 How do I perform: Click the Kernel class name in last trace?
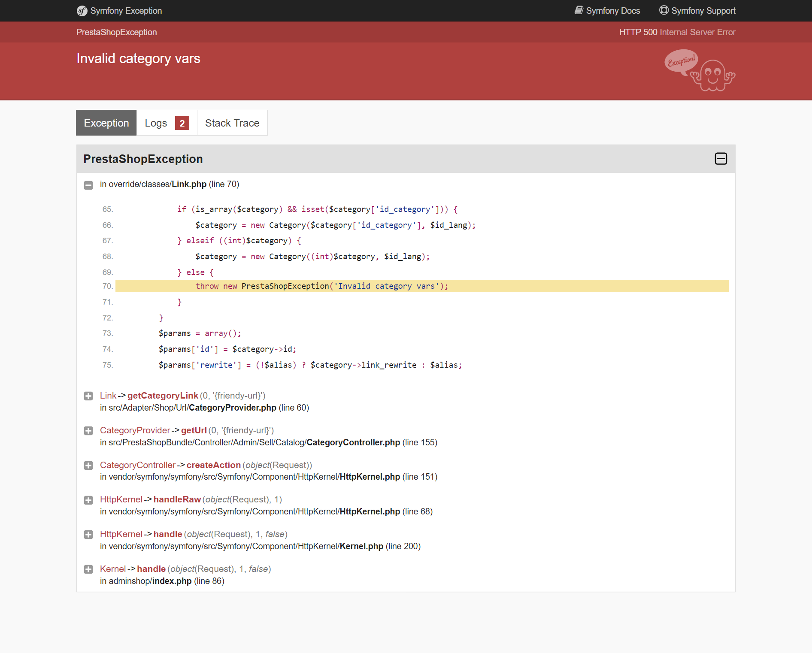113,569
